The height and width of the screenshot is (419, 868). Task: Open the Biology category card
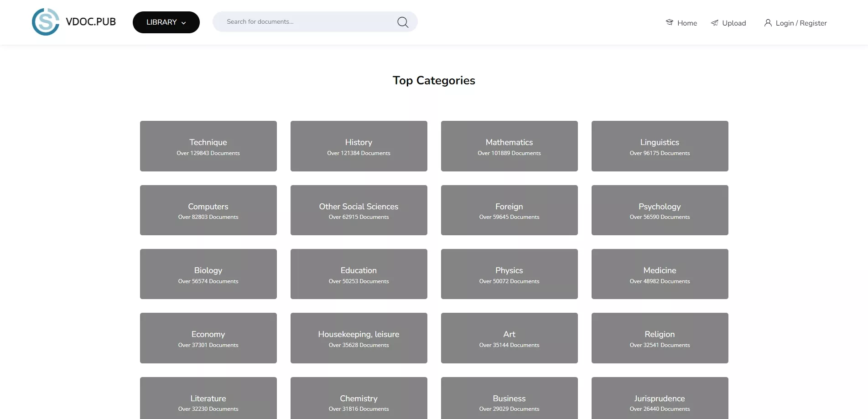[x=208, y=274]
